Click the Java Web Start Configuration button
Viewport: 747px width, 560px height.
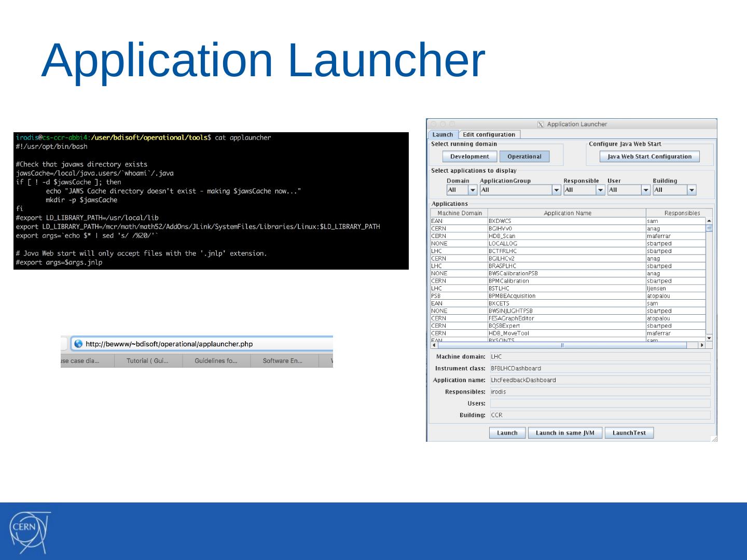649,157
